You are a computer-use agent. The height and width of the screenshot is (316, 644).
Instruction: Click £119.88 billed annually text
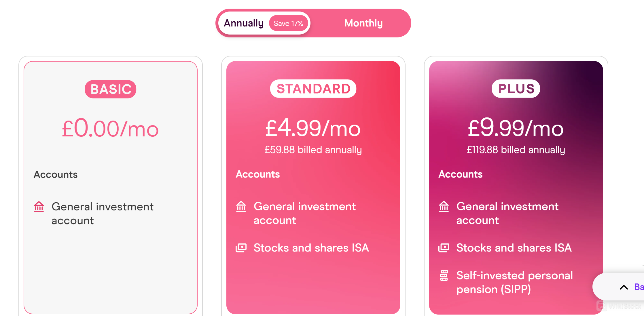click(x=516, y=150)
